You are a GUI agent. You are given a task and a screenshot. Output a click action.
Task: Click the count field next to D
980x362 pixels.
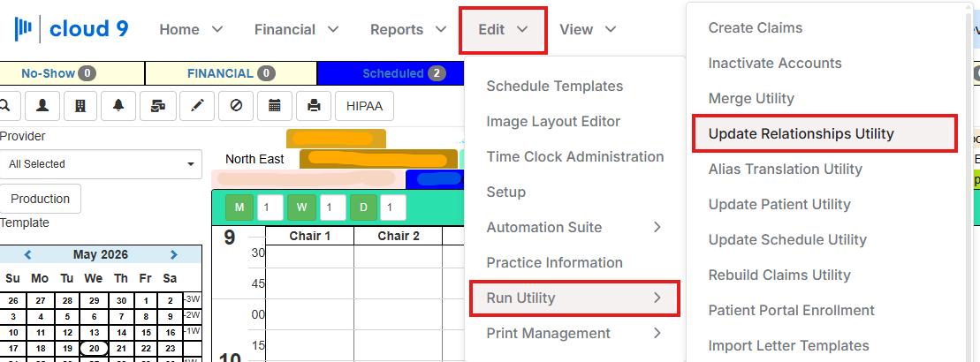[393, 207]
